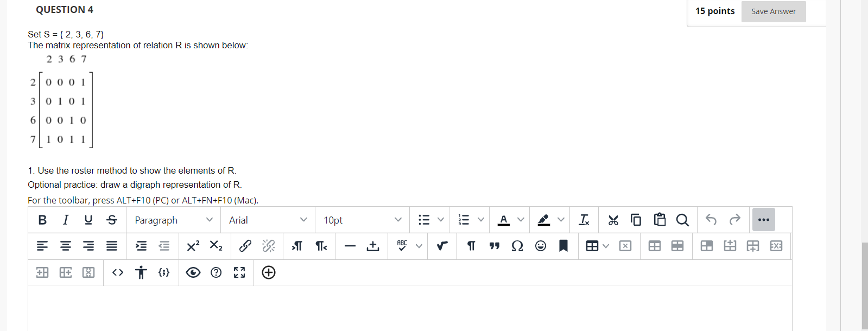Clear formatting from selected text
The height and width of the screenshot is (331, 868).
pyautogui.click(x=584, y=220)
